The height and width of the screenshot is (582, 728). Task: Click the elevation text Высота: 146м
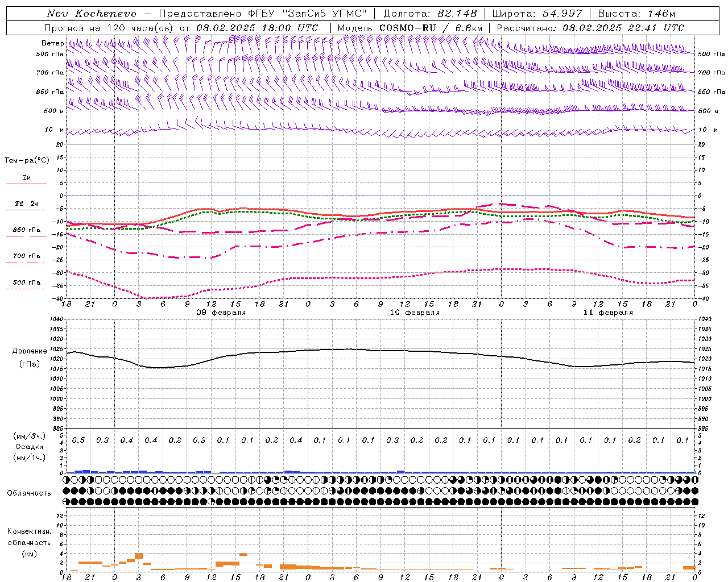[638, 14]
